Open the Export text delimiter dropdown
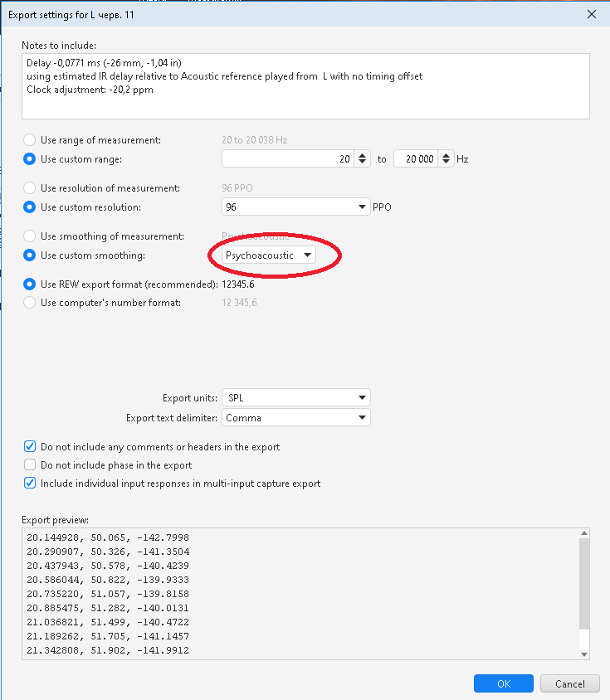This screenshot has height=700, width=610. point(296,418)
